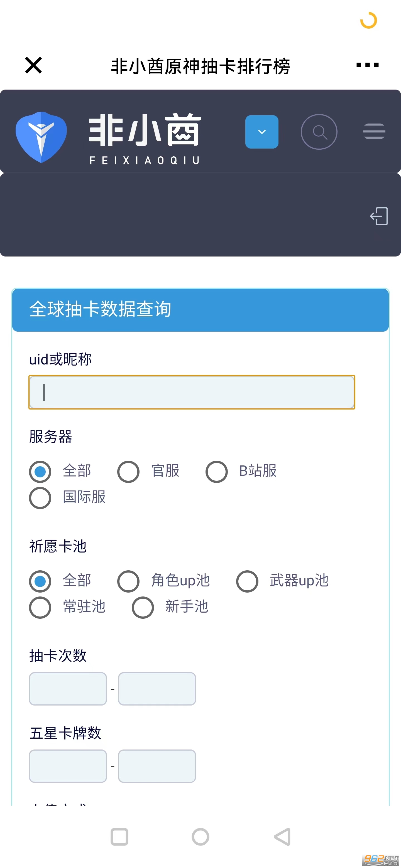Tap the Feixiaoqiu shield logo
This screenshot has width=401, height=868.
click(x=41, y=137)
